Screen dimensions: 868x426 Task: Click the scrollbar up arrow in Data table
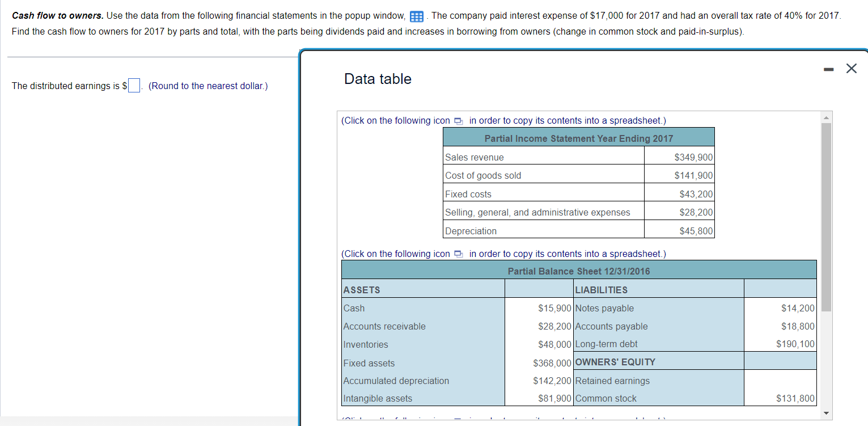click(826, 117)
